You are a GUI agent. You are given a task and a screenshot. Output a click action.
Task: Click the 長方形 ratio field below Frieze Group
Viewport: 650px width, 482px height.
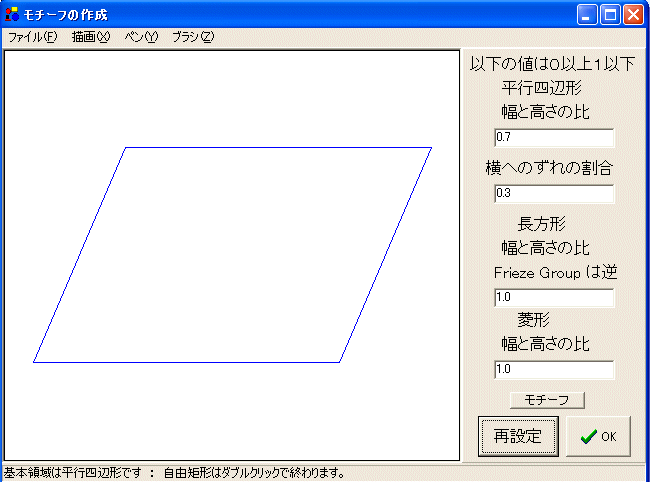click(554, 298)
